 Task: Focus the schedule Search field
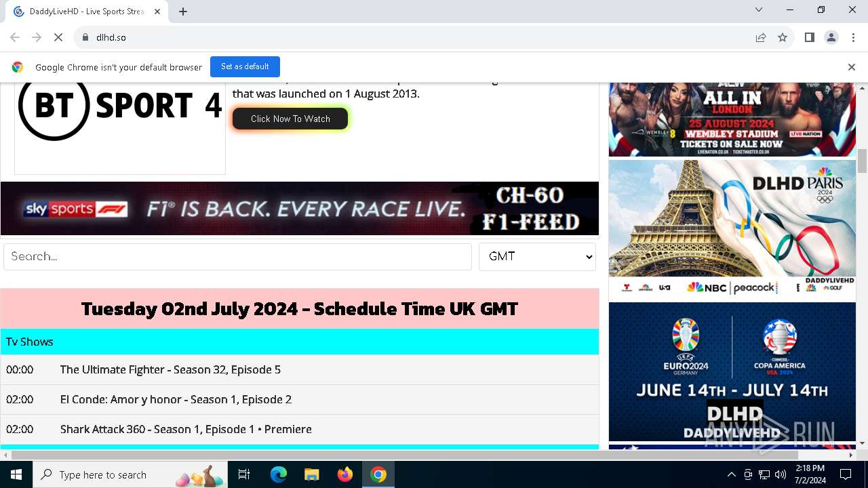click(x=237, y=257)
